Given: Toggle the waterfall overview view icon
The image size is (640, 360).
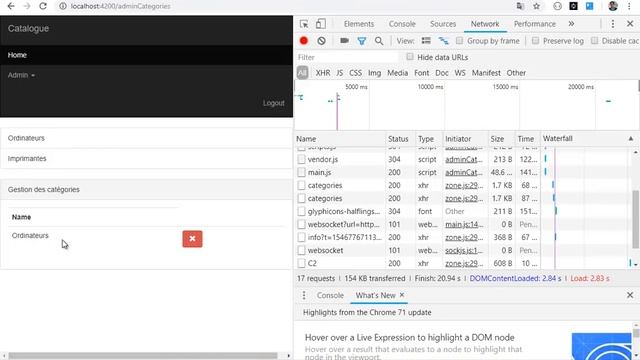Looking at the screenshot, I should coord(444,41).
